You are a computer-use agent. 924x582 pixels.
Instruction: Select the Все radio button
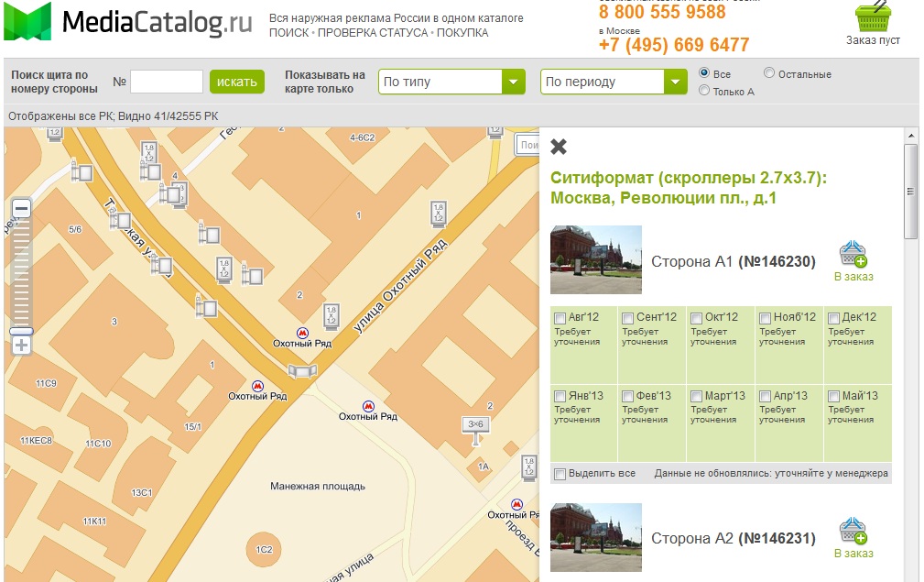coord(703,73)
